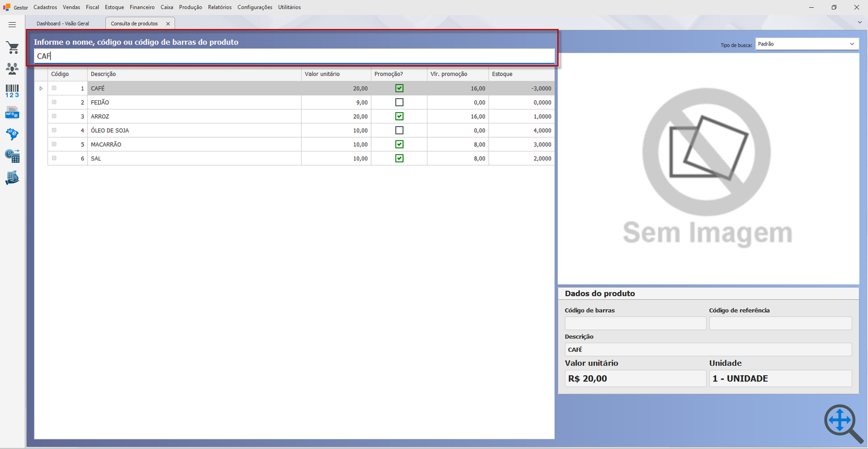Image resolution: width=868 pixels, height=449 pixels.
Task: Expand details of the SAL row
Action: click(x=54, y=158)
